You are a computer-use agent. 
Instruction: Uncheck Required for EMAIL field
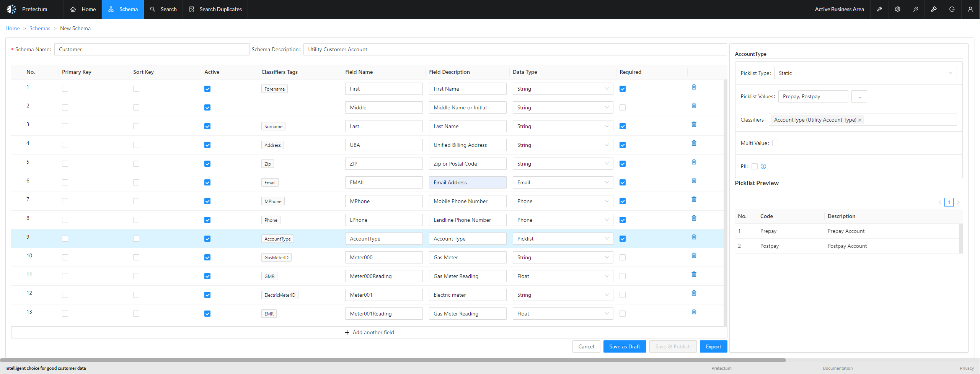pos(623,182)
